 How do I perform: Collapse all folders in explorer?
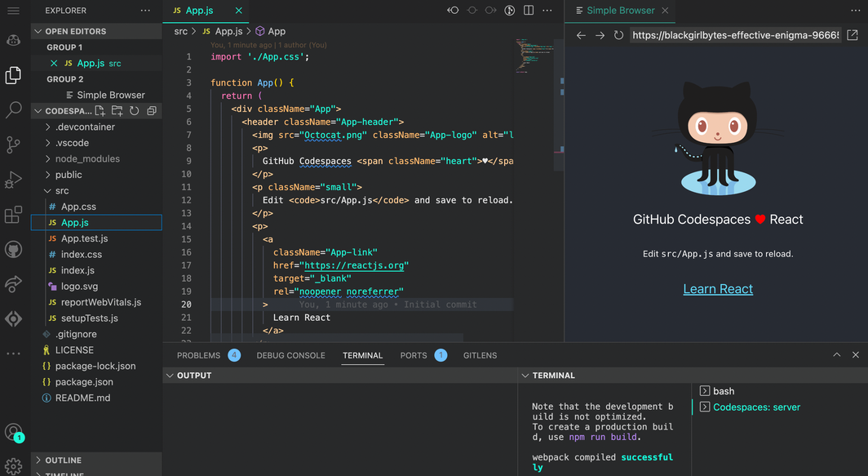pos(152,111)
